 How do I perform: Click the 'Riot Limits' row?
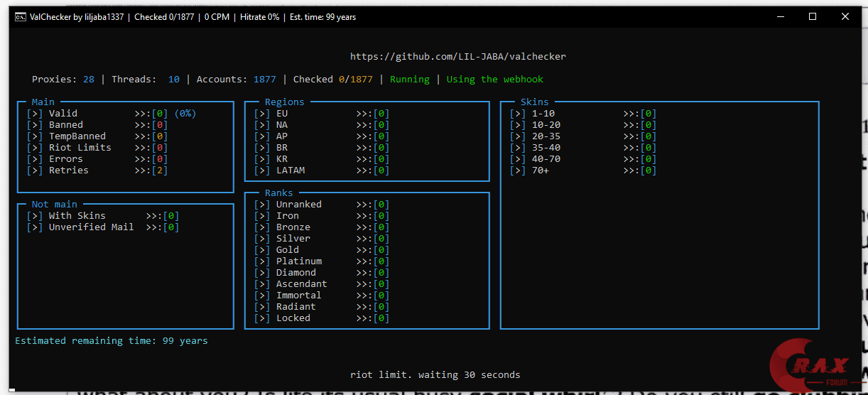click(97, 147)
